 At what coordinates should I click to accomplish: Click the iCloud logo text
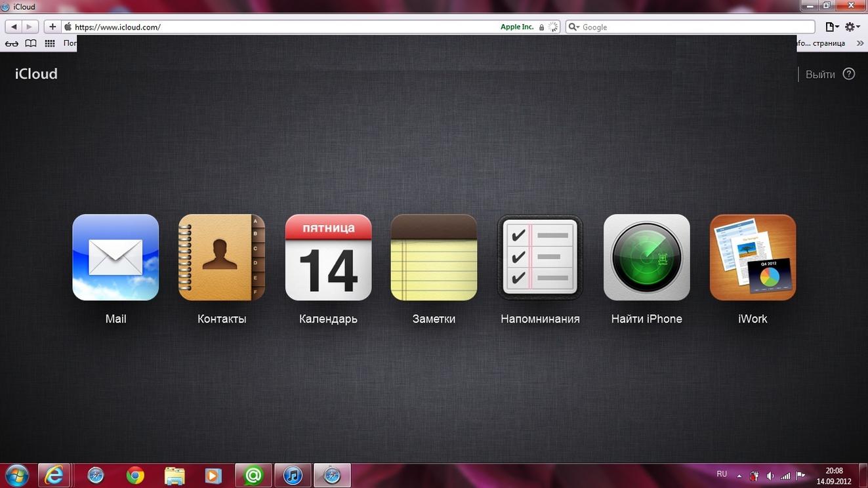tap(36, 74)
